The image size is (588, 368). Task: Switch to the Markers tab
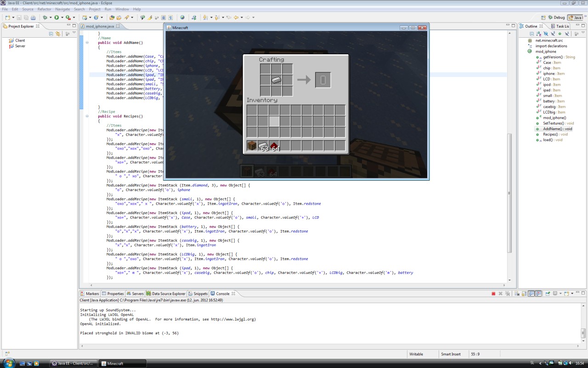pos(89,293)
